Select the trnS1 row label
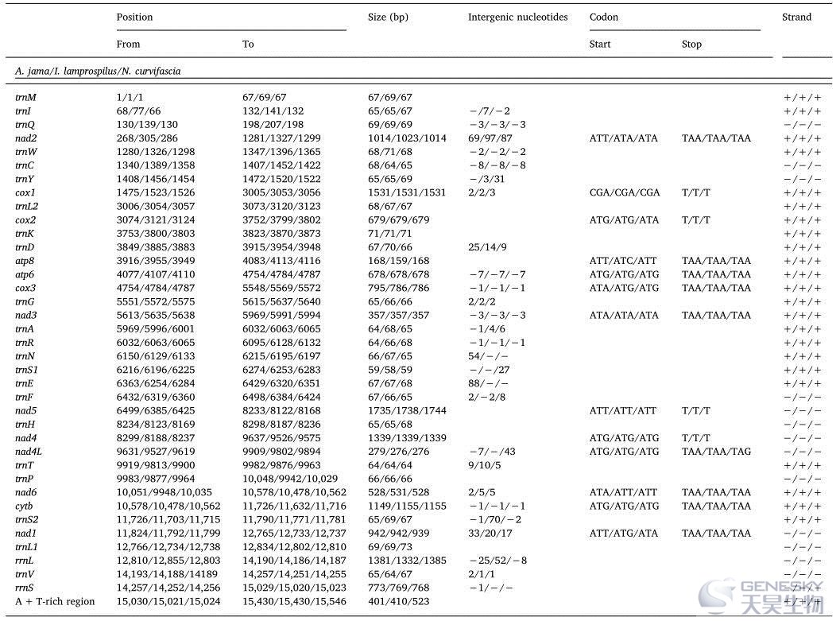The image size is (840, 621). [x=26, y=371]
